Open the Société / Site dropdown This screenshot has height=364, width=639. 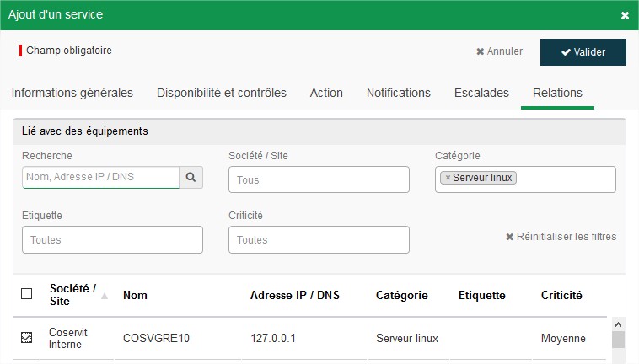point(319,179)
